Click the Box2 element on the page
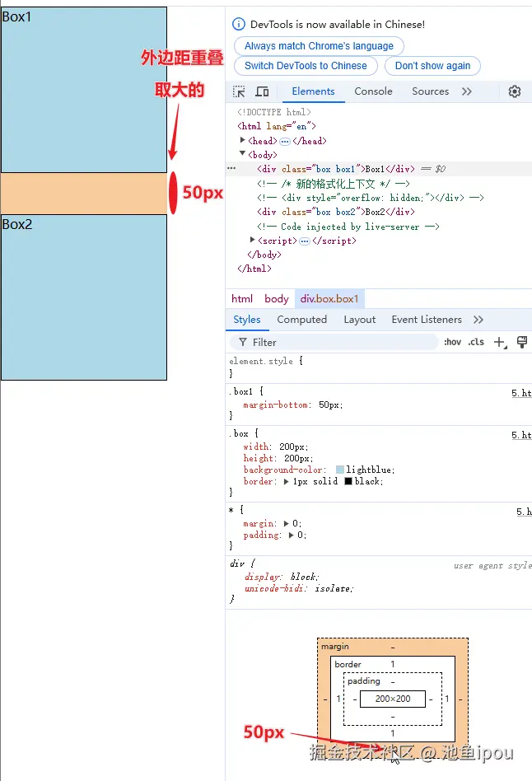The width and height of the screenshot is (532, 781). click(84, 297)
